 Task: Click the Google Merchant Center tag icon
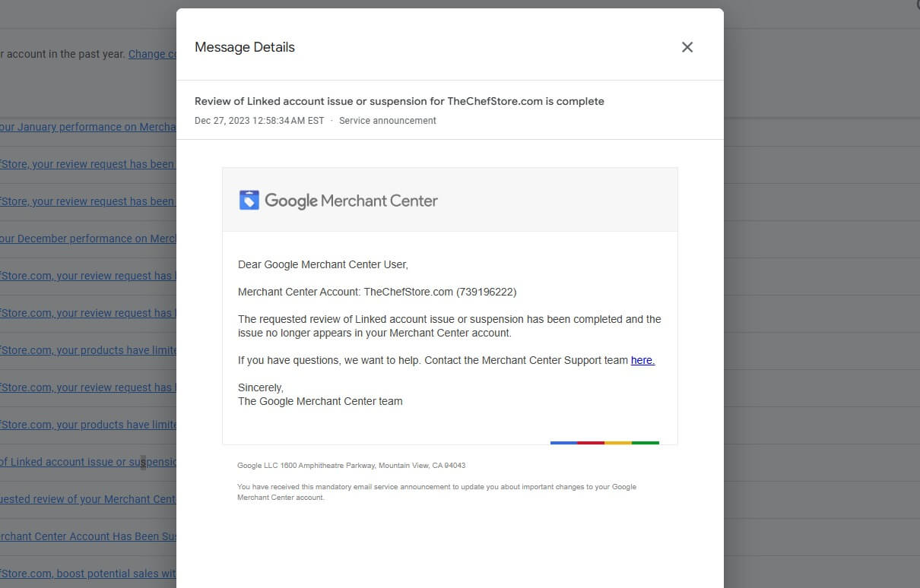click(249, 201)
